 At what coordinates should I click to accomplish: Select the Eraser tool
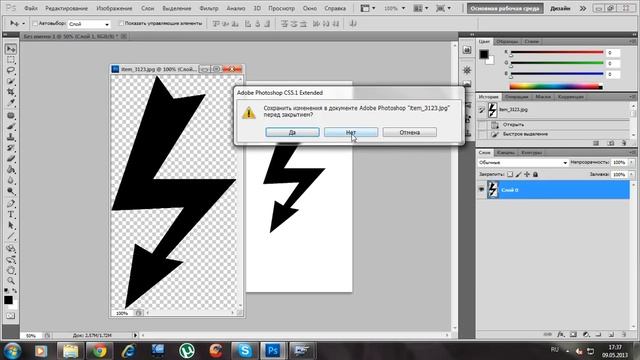point(11,159)
